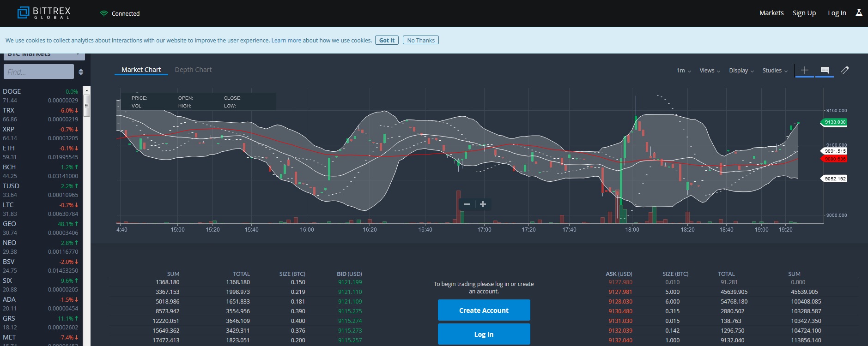
Task: Select the GRS market row
Action: (41, 323)
